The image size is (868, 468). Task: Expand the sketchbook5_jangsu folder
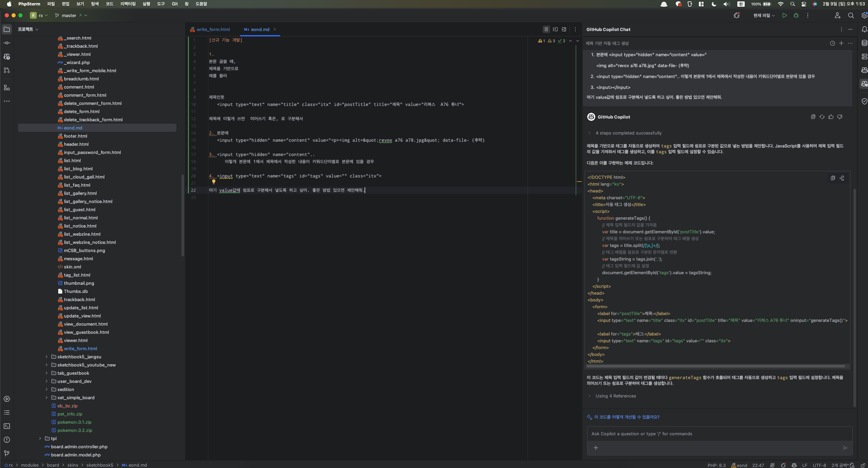pyautogui.click(x=47, y=357)
